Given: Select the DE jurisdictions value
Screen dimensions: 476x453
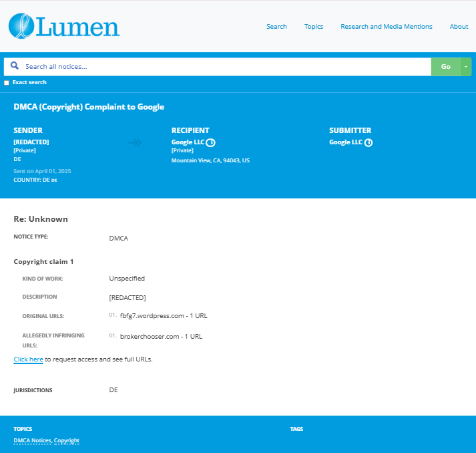Looking at the screenshot, I should click(113, 390).
